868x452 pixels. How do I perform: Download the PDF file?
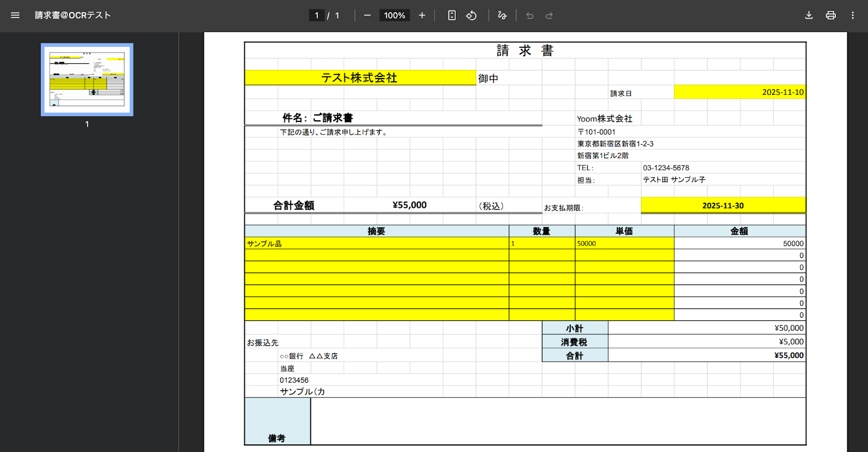pyautogui.click(x=809, y=15)
